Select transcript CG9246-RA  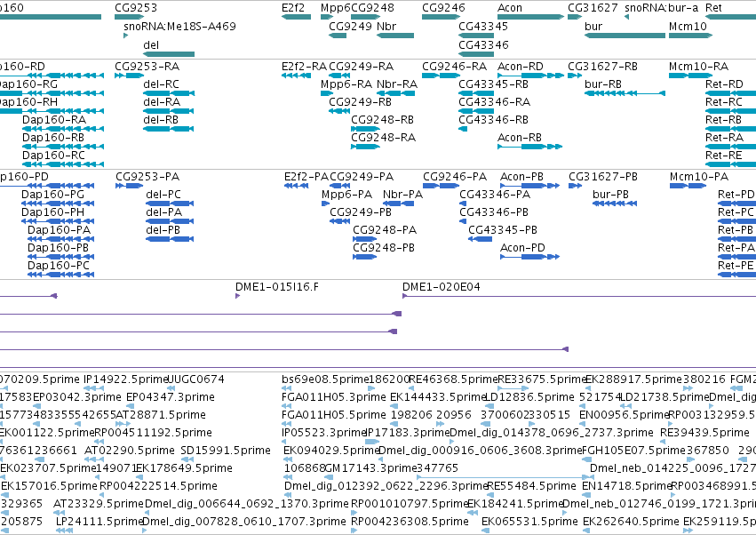454,66
